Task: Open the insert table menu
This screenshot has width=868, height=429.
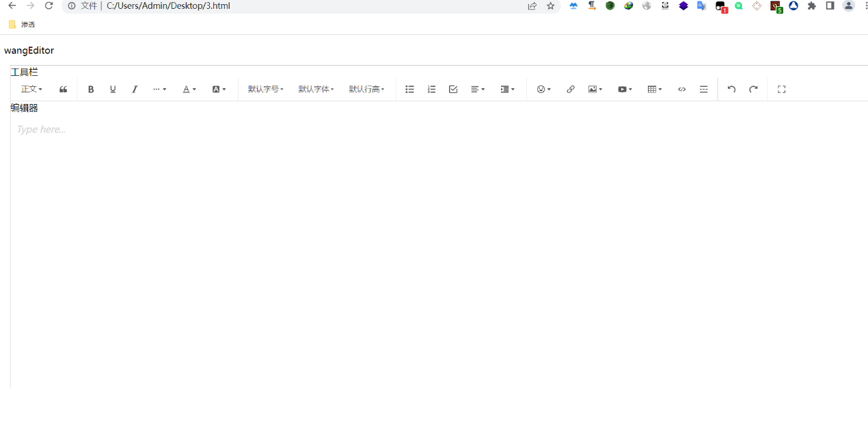Action: point(655,90)
